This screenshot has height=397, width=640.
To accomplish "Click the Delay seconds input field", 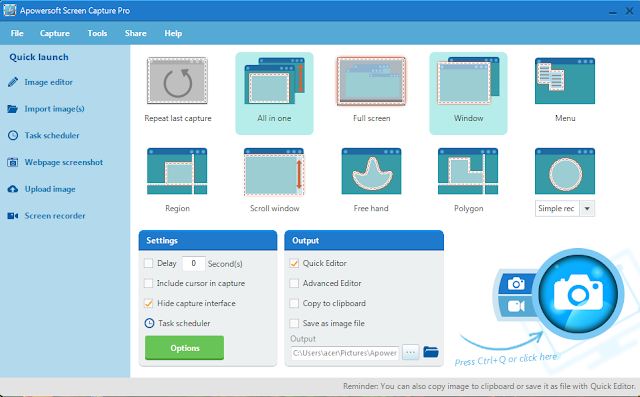I will [x=193, y=264].
